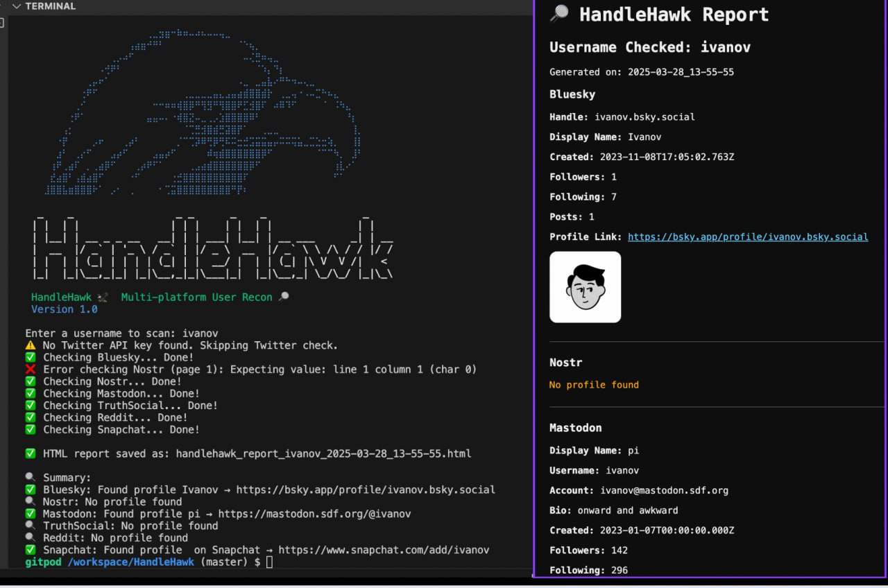The image size is (888, 588).
Task: Click the Bluesky profile avatar image
Action: (x=585, y=287)
